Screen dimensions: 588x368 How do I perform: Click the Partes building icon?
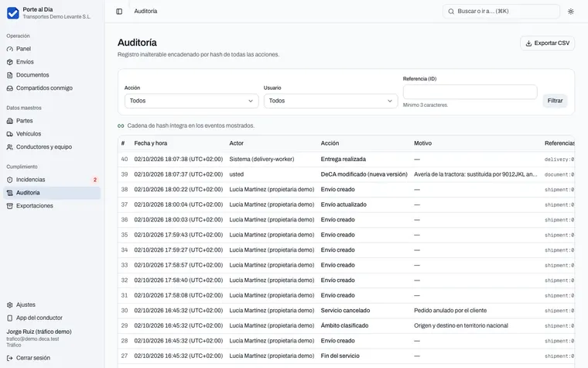pos(10,121)
